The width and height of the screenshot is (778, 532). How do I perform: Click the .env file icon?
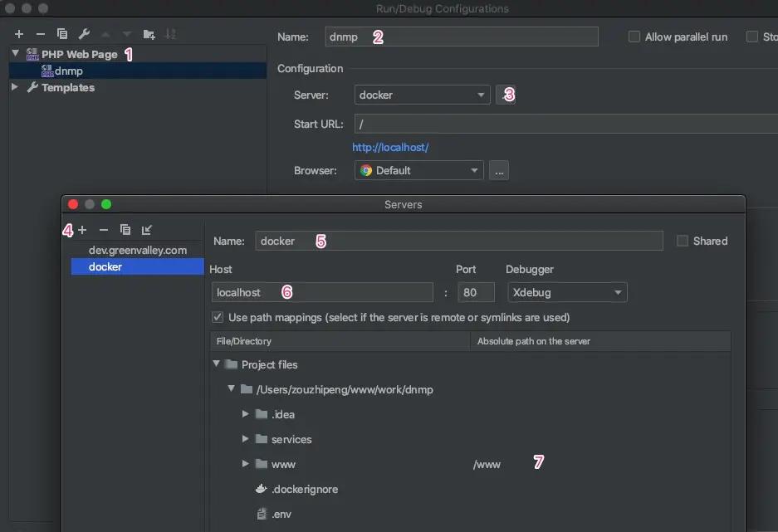pyautogui.click(x=262, y=514)
